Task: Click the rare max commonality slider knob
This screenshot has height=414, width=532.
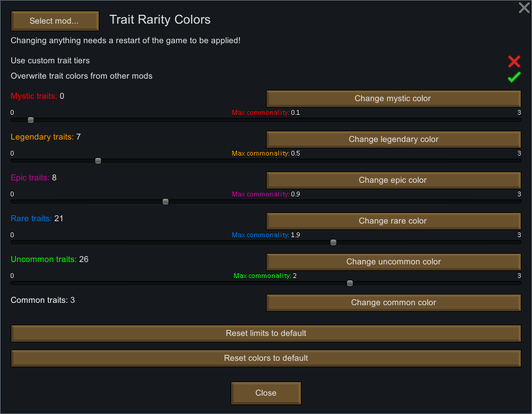Action: coord(333,242)
